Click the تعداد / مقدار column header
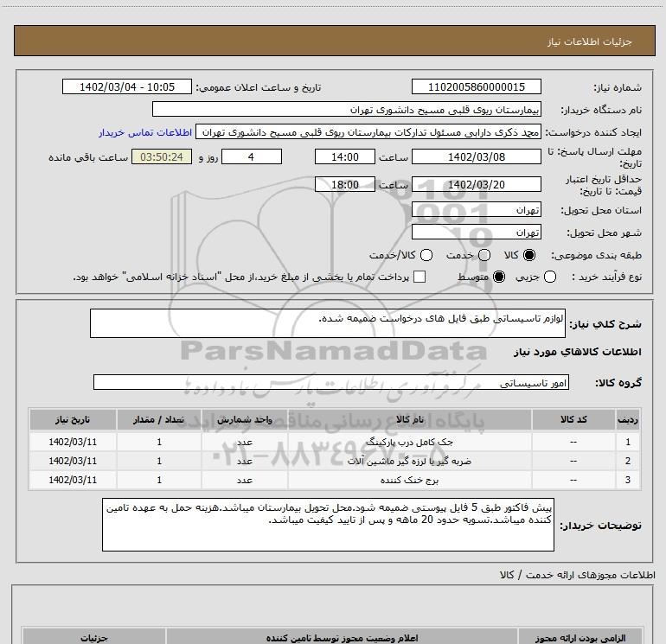 (159, 419)
